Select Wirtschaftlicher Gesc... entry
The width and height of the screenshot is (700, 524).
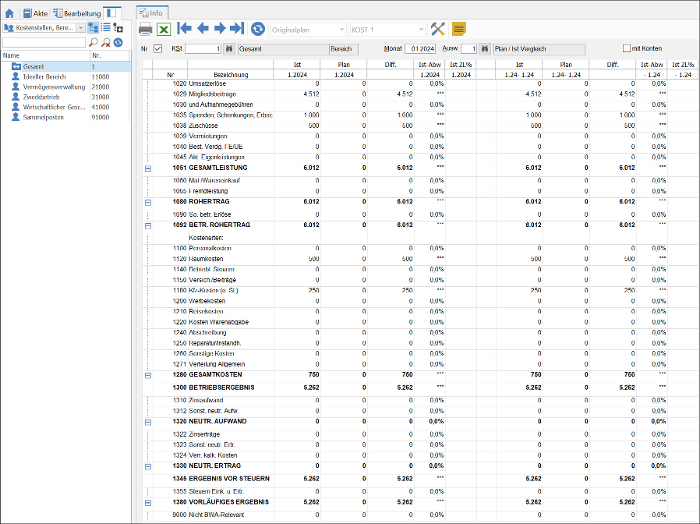(x=54, y=107)
